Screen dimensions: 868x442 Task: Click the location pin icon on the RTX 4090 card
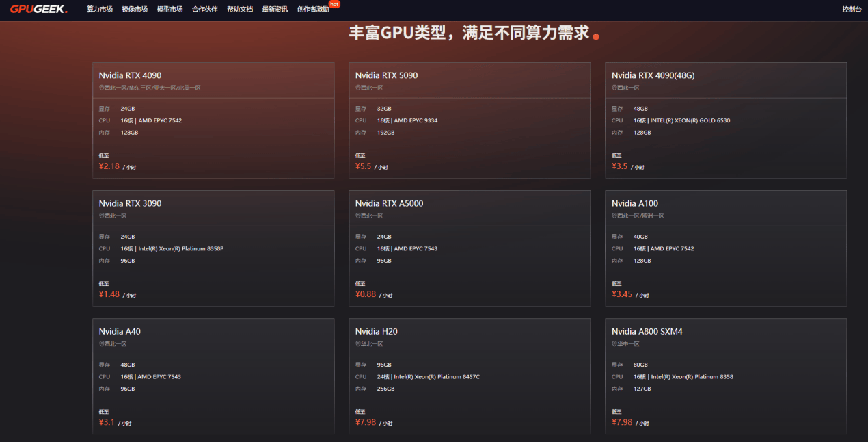[x=101, y=88]
